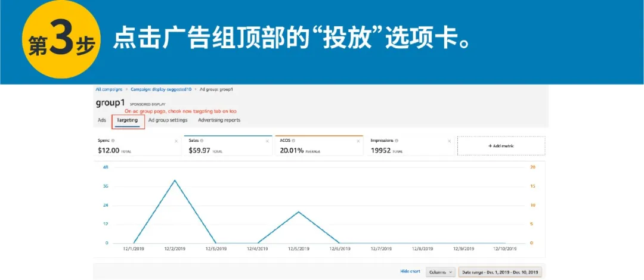Viewport: 644px width, 280px height.
Task: Remove the Spend metric card via X
Action: pos(176,141)
